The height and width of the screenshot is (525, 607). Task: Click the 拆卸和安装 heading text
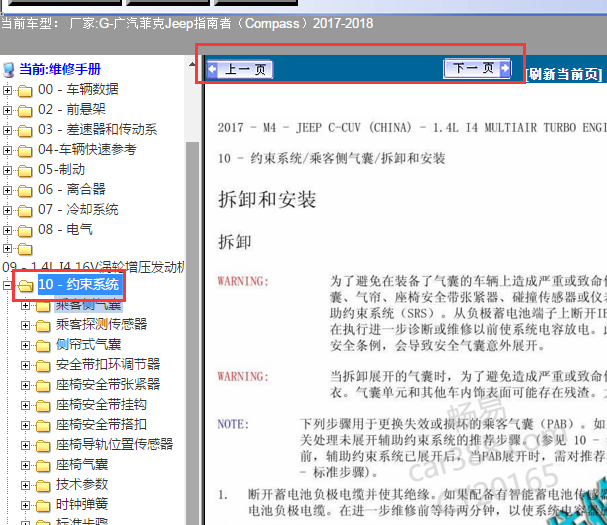pos(267,200)
